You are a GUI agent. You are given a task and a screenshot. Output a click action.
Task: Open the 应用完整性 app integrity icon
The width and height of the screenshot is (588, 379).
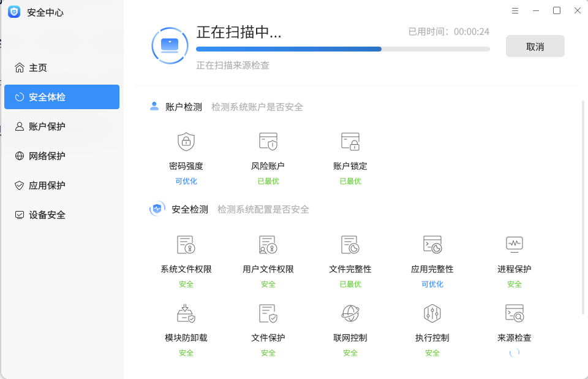pos(432,243)
